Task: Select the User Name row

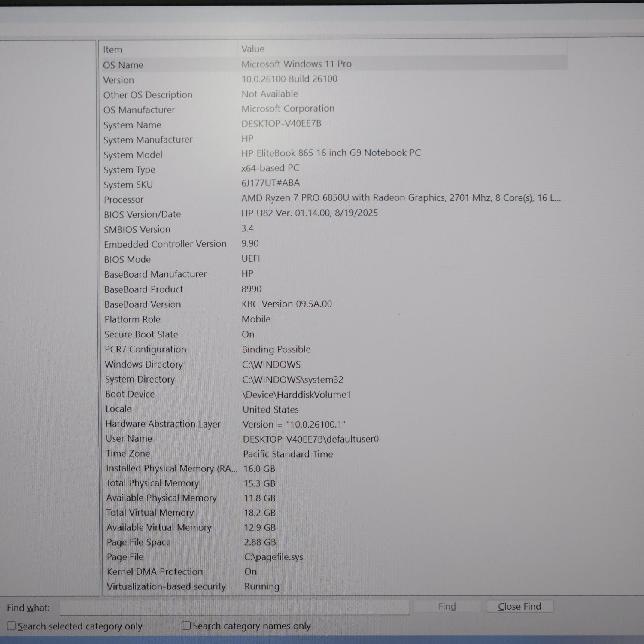Action: coord(129,439)
